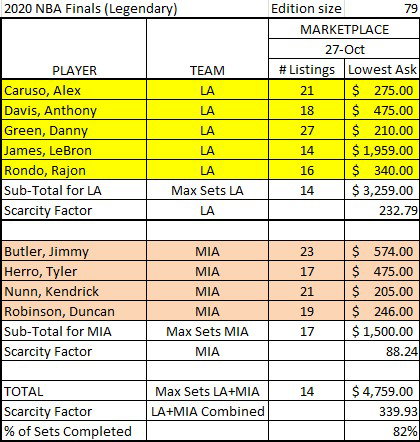Click the Green, Danny name cell
420x442 pixels.
74,130
